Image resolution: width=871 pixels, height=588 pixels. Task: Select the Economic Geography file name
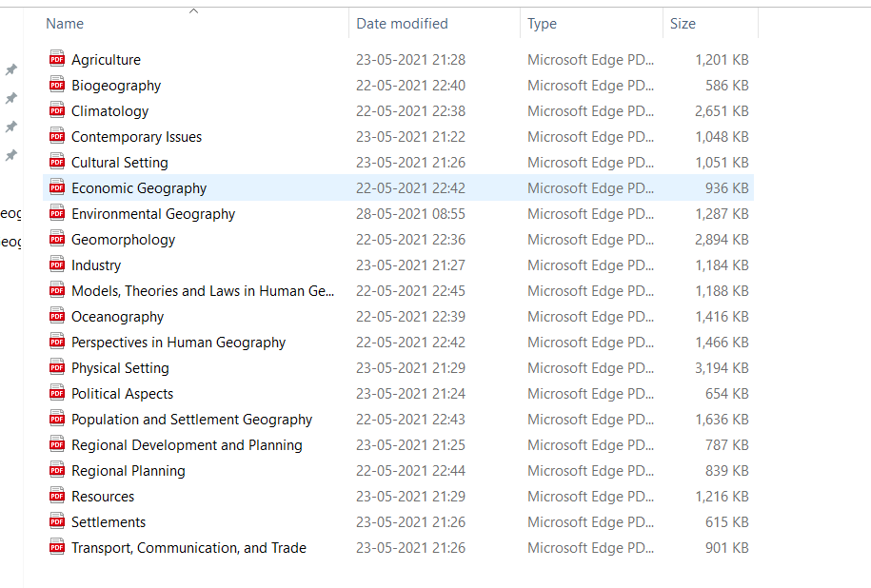139,188
